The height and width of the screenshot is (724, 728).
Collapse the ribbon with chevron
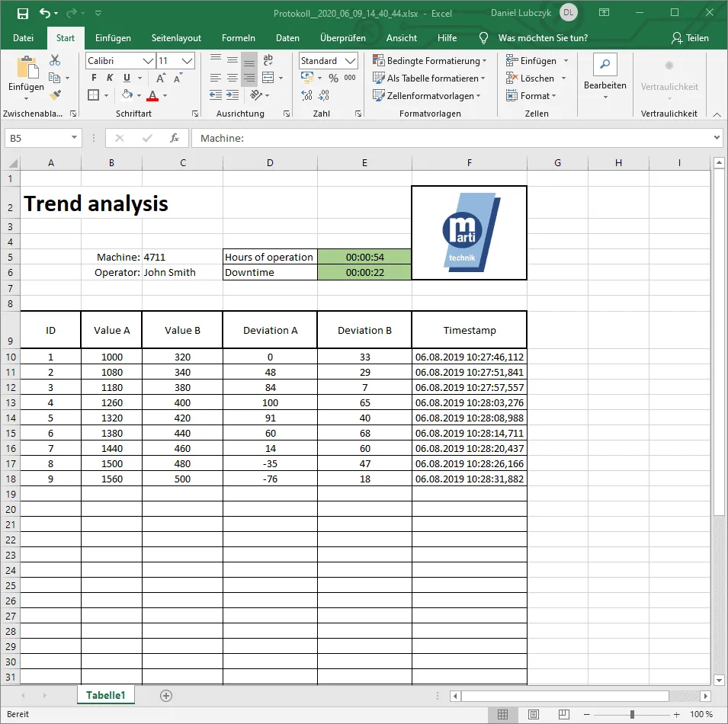click(717, 114)
